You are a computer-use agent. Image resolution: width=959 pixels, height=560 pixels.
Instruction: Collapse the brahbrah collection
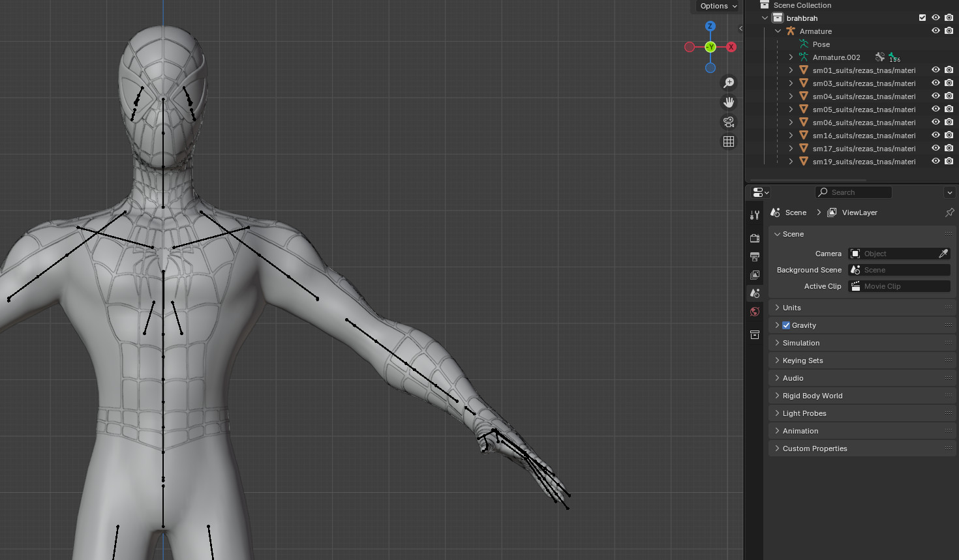[x=764, y=18]
